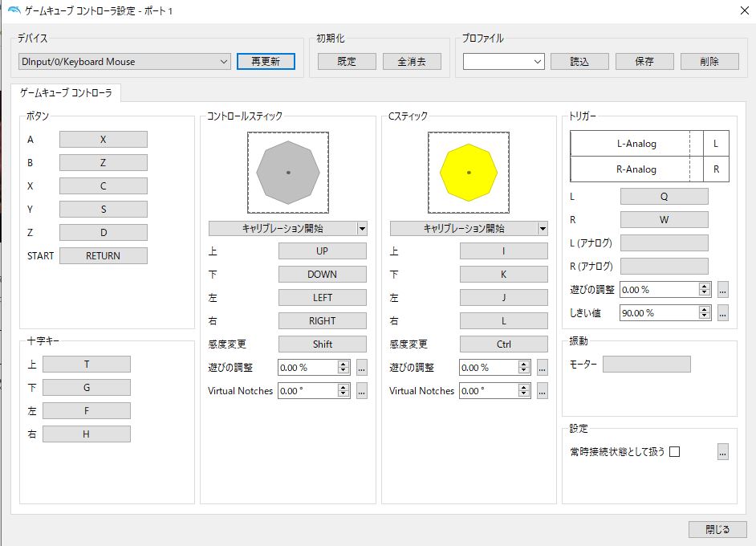
Task: Enable the 常時接続状態として扱う checkbox
Action: coord(675,452)
